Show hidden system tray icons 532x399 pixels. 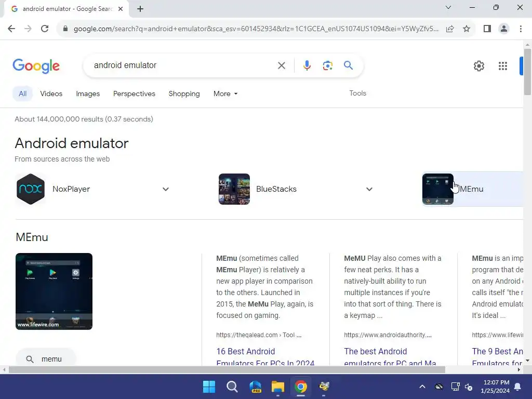pos(422,387)
